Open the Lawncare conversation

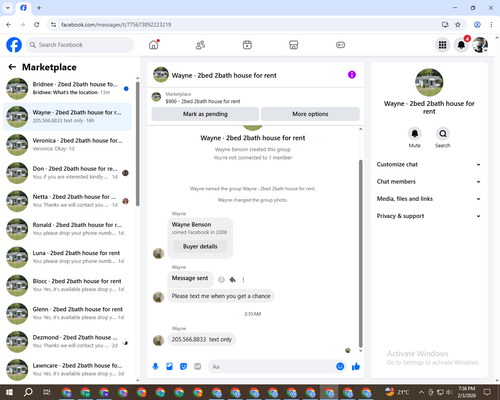point(67,370)
